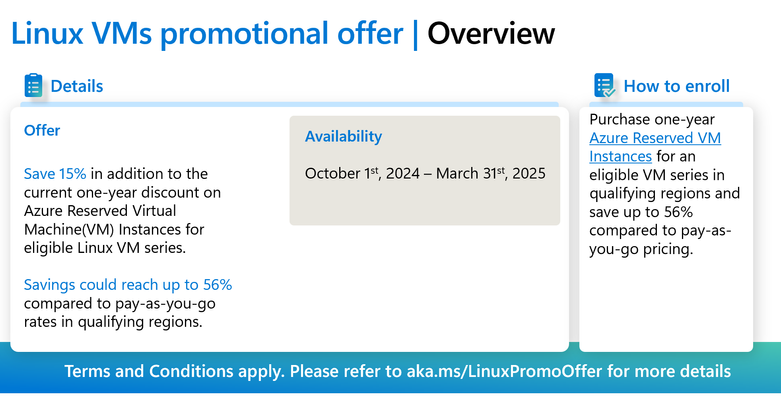Click the 'Offer' subheading
The image size is (781, 400).
click(42, 131)
